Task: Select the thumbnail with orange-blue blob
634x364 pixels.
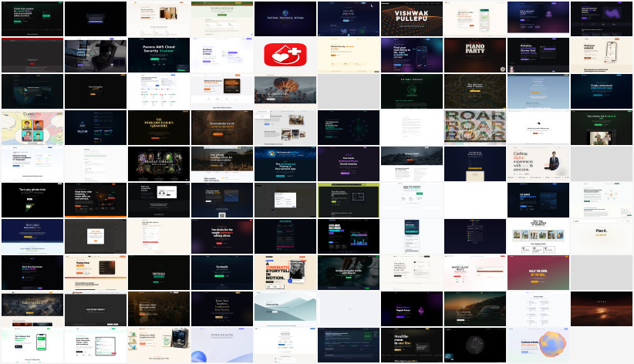Action: point(538,345)
